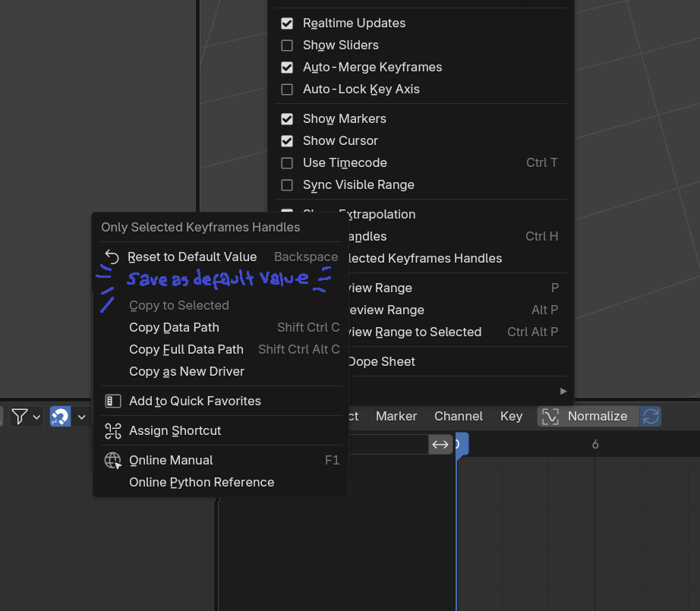The image size is (700, 611).
Task: Click frame number 6 on the timeline ruler
Action: (595, 444)
